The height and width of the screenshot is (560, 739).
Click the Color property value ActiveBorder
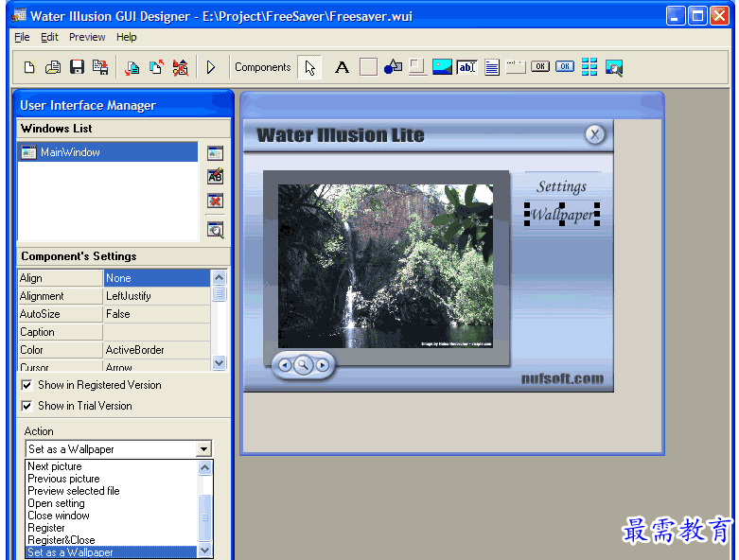[x=155, y=350]
